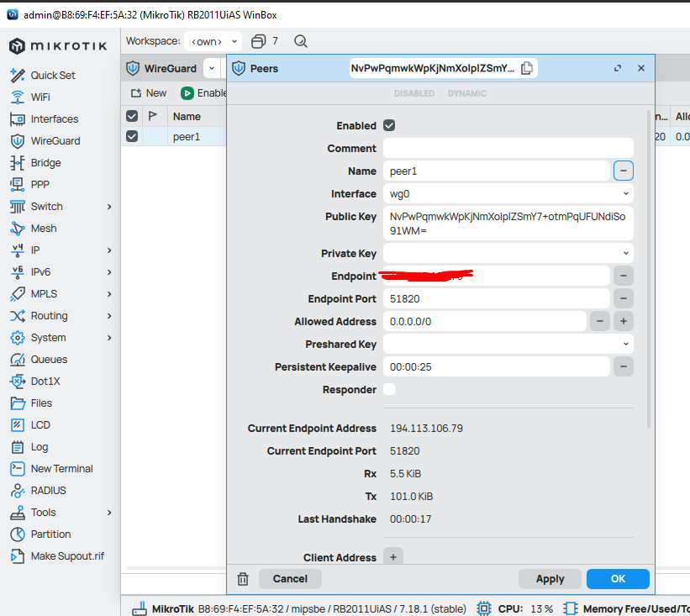The width and height of the screenshot is (690, 616).
Task: Clear Persistent Keepalive with minus
Action: coord(624,366)
